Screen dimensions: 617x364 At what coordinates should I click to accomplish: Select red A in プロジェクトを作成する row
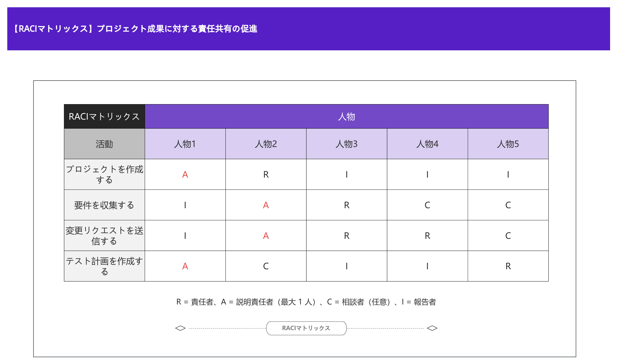185,174
